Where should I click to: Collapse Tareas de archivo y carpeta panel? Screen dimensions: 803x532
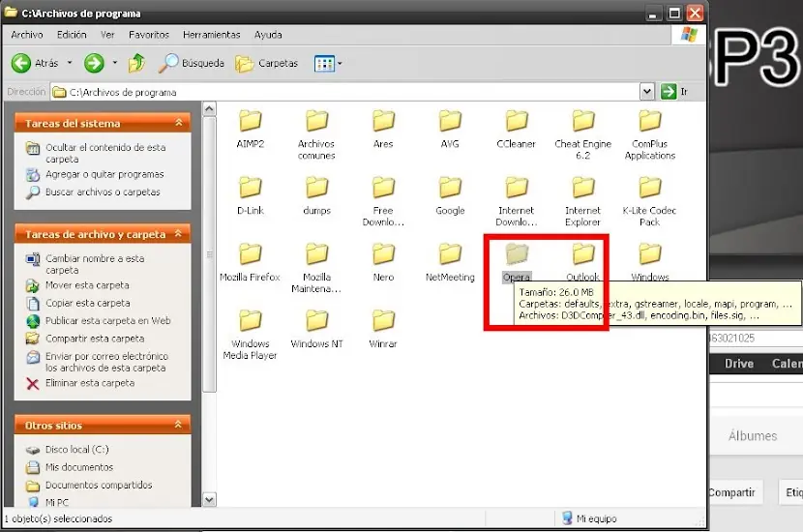179,233
